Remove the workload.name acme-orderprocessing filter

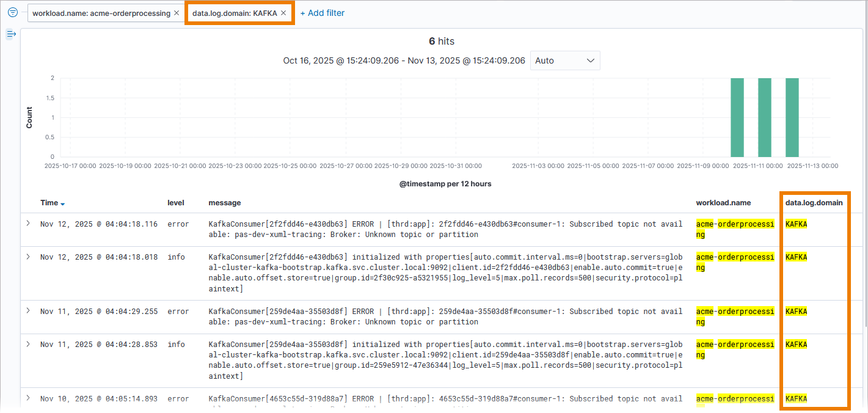(177, 13)
